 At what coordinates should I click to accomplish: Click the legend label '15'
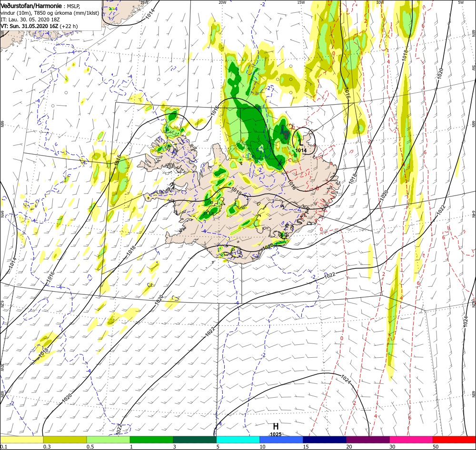[x=306, y=447]
